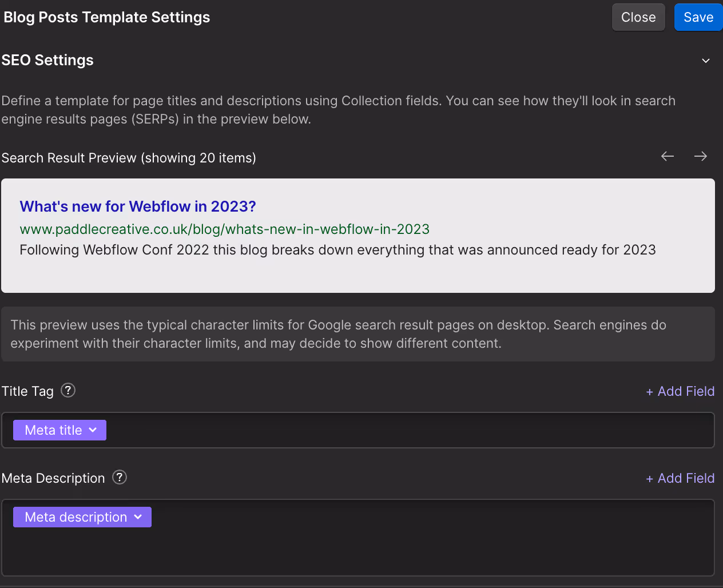The image size is (723, 588).
Task: Click the Search Result Preview label
Action: pyautogui.click(x=129, y=158)
